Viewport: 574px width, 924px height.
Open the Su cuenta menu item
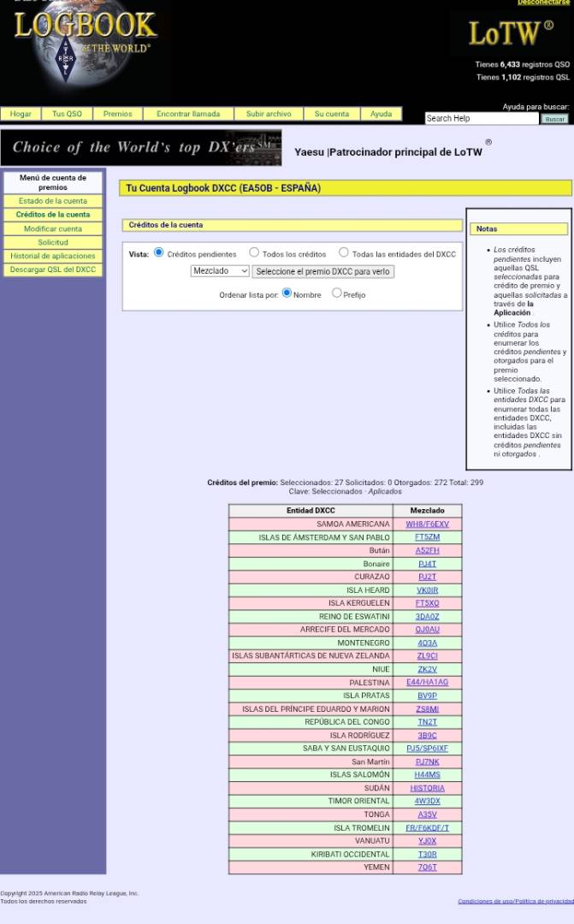pyautogui.click(x=332, y=114)
